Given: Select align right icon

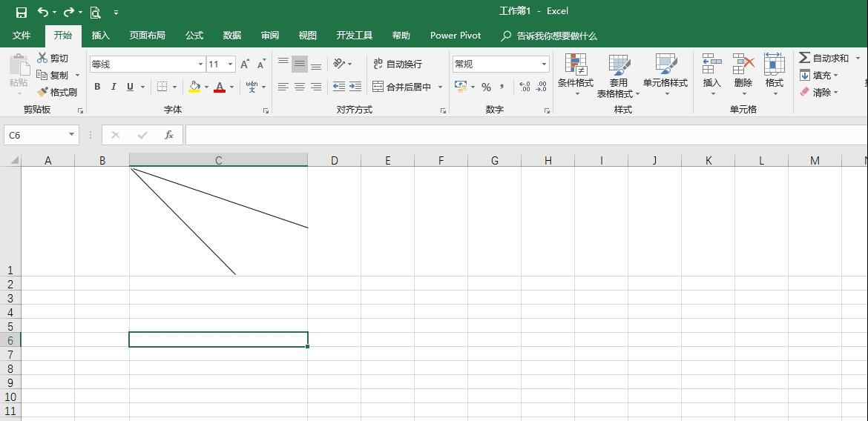Looking at the screenshot, I should (316, 87).
